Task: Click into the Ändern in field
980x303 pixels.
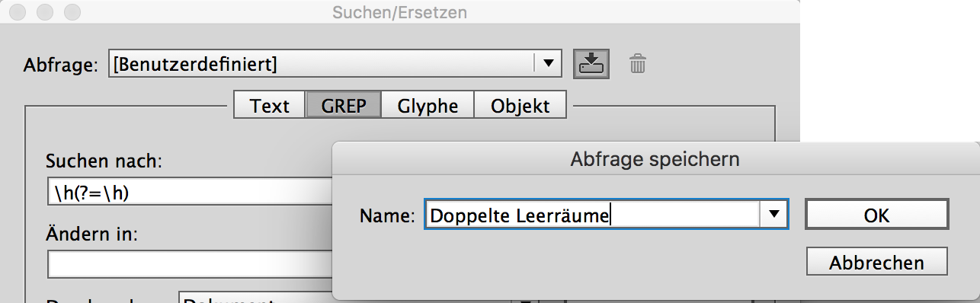Action: pos(190,264)
